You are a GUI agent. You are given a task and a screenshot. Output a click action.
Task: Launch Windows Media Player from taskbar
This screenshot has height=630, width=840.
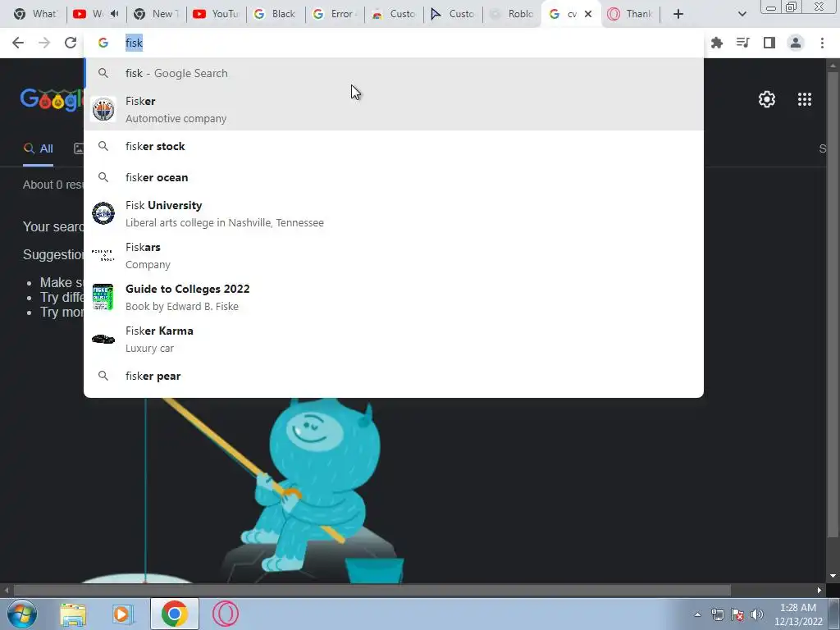click(x=123, y=614)
